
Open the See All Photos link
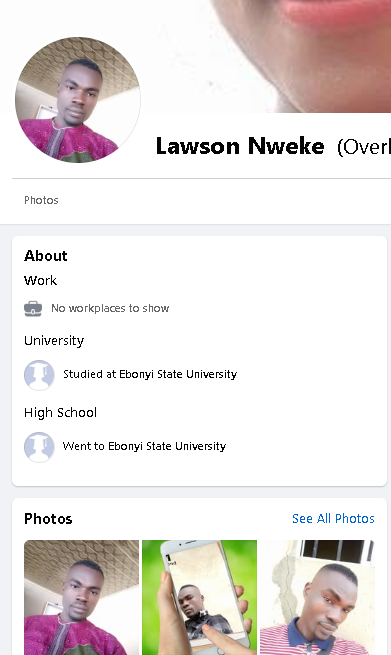[333, 518]
